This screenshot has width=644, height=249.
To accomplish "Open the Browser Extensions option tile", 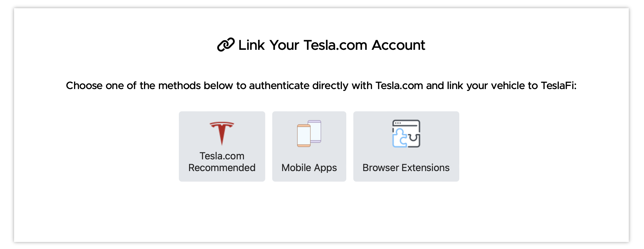I will tap(406, 146).
